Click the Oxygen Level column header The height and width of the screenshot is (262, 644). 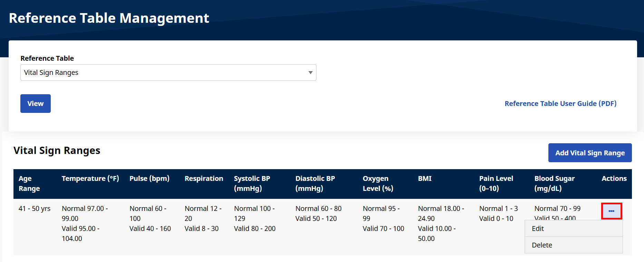[x=378, y=184]
